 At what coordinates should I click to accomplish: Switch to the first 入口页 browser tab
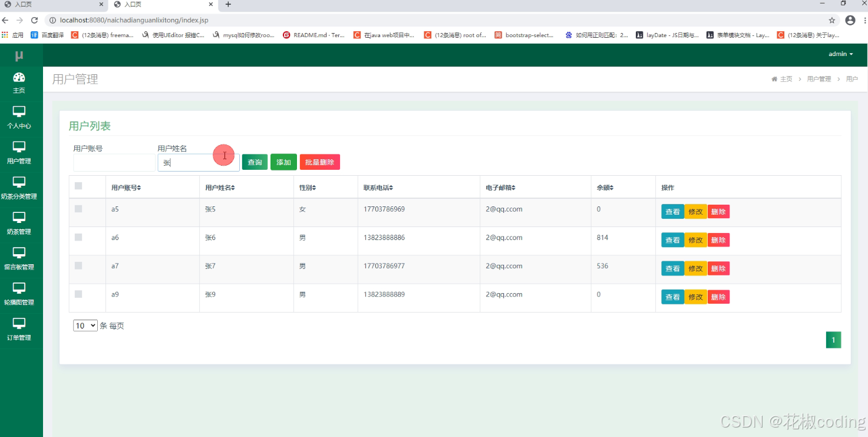point(53,5)
